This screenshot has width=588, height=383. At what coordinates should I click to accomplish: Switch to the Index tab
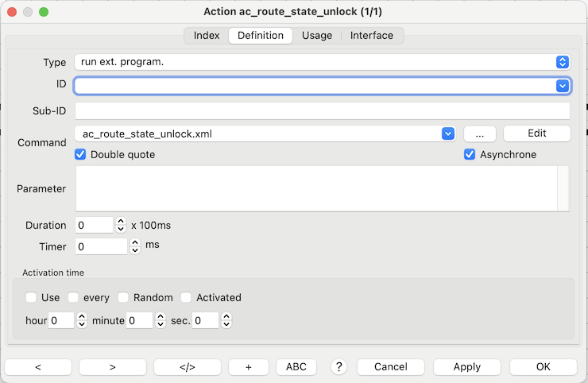coord(207,35)
